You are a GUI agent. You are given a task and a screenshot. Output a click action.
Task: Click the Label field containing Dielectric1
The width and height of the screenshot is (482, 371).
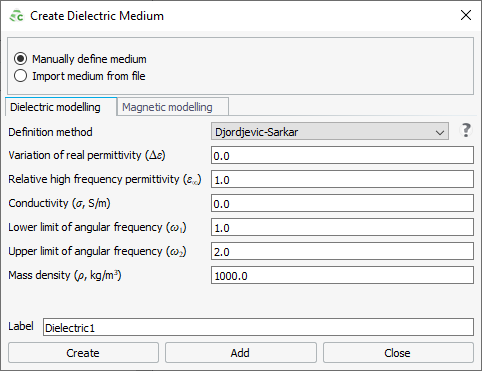[258, 327]
